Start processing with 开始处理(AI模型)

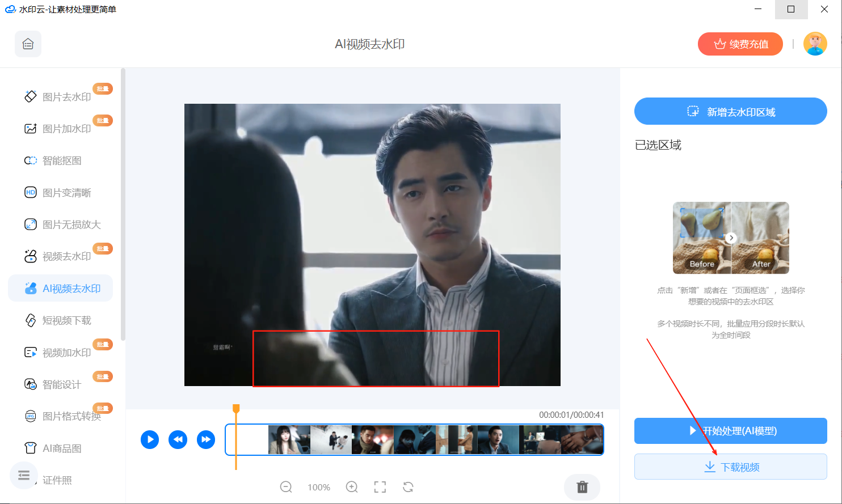point(731,431)
